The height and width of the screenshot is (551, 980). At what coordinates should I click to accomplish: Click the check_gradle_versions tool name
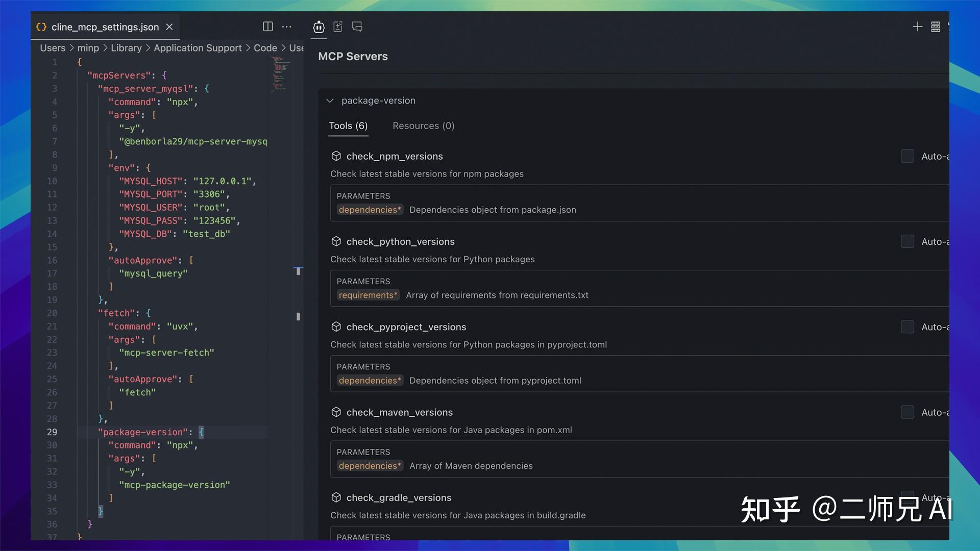click(398, 497)
